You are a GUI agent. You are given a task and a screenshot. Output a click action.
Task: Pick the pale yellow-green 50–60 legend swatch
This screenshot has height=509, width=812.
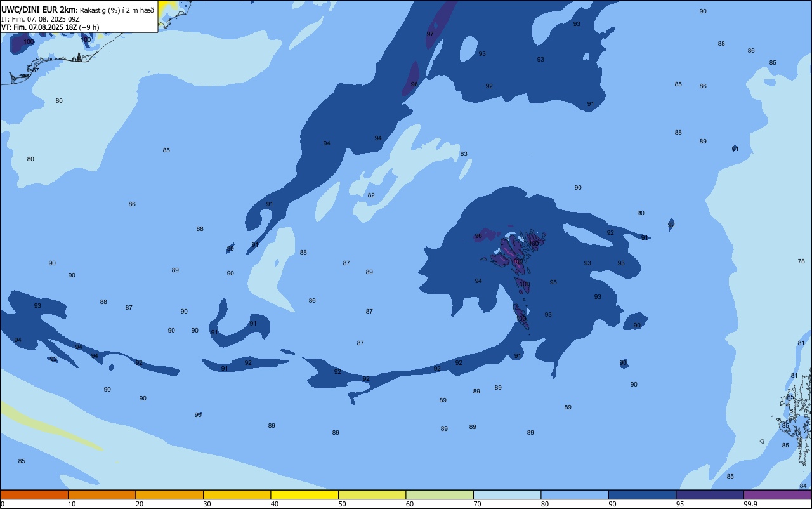coord(372,494)
